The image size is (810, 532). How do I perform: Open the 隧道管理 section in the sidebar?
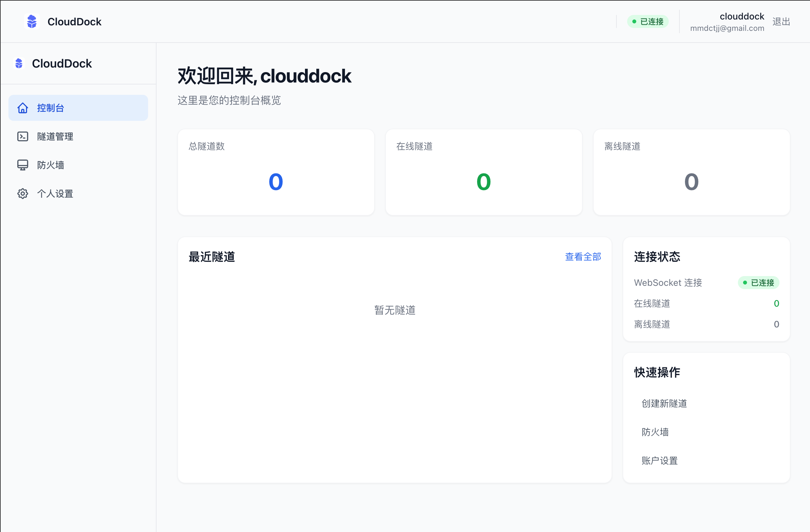[55, 136]
